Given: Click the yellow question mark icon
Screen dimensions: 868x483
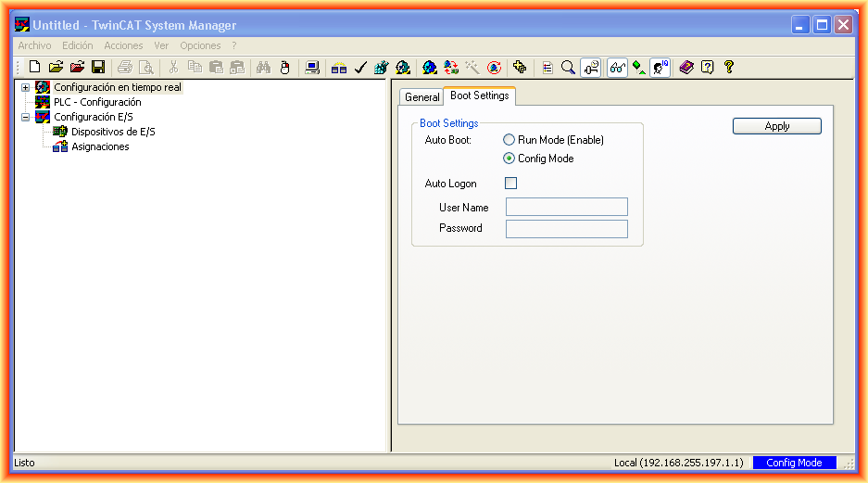Looking at the screenshot, I should pyautogui.click(x=729, y=67).
